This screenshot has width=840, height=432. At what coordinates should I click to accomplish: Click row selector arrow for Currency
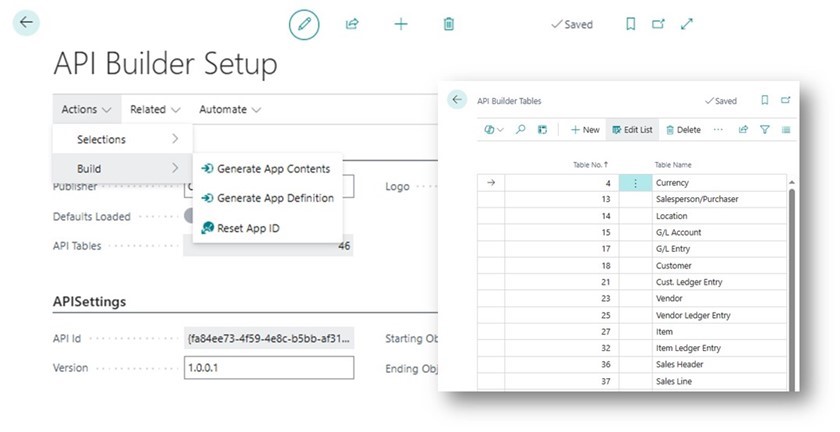pyautogui.click(x=491, y=183)
